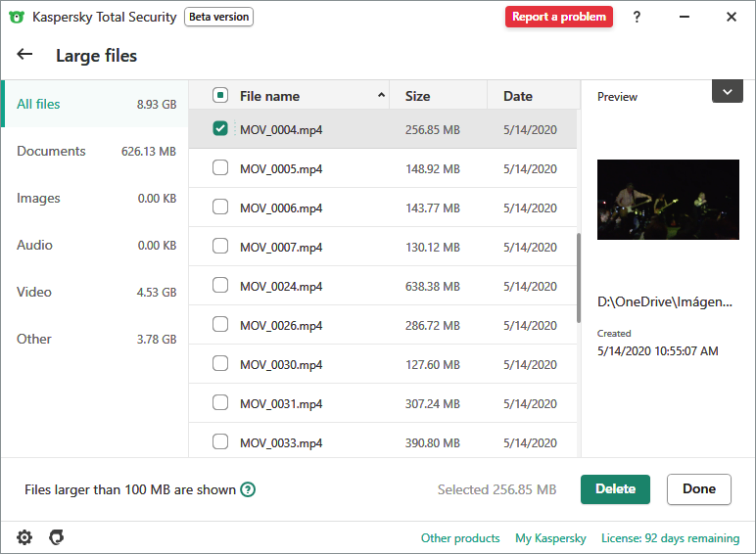Click the file list scrollbar
This screenshot has height=554, width=756.
578,279
